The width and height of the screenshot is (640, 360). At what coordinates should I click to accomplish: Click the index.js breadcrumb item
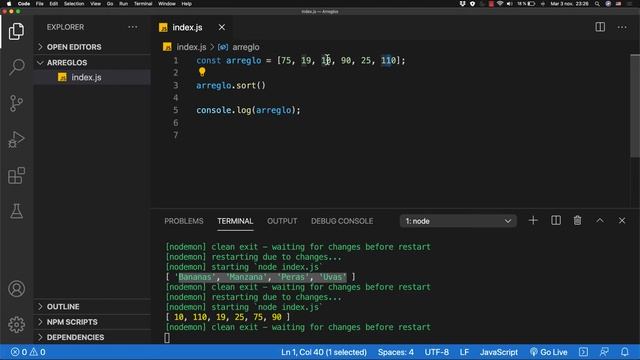click(191, 47)
